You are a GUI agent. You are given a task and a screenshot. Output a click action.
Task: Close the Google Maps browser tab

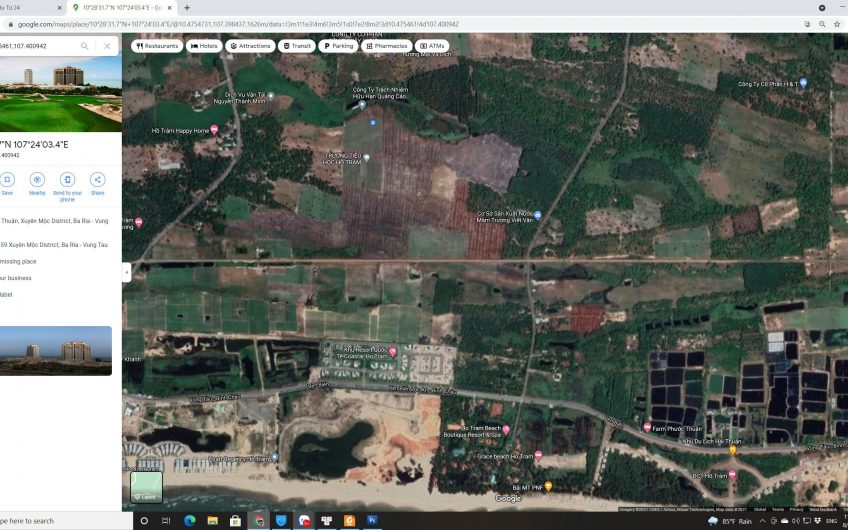click(x=170, y=8)
